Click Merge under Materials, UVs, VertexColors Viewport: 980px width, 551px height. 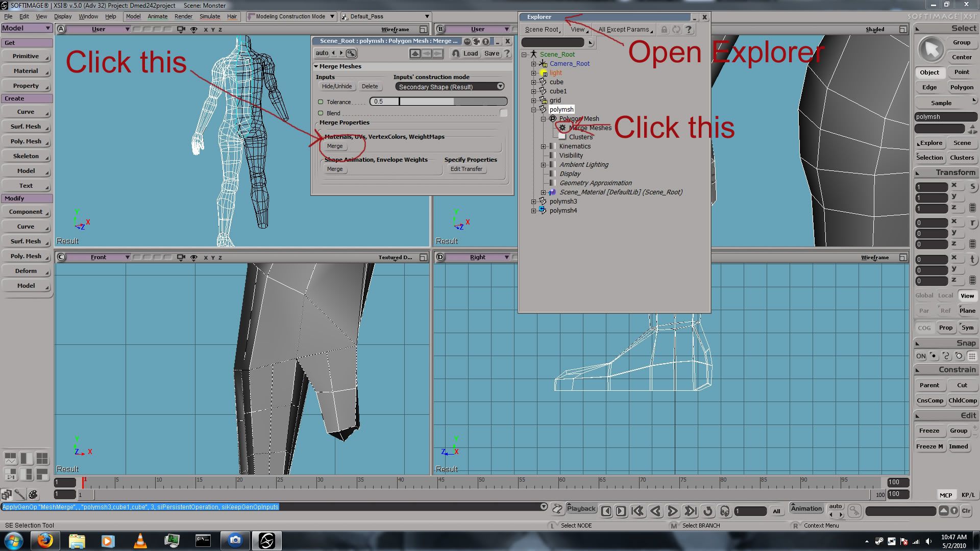(335, 146)
